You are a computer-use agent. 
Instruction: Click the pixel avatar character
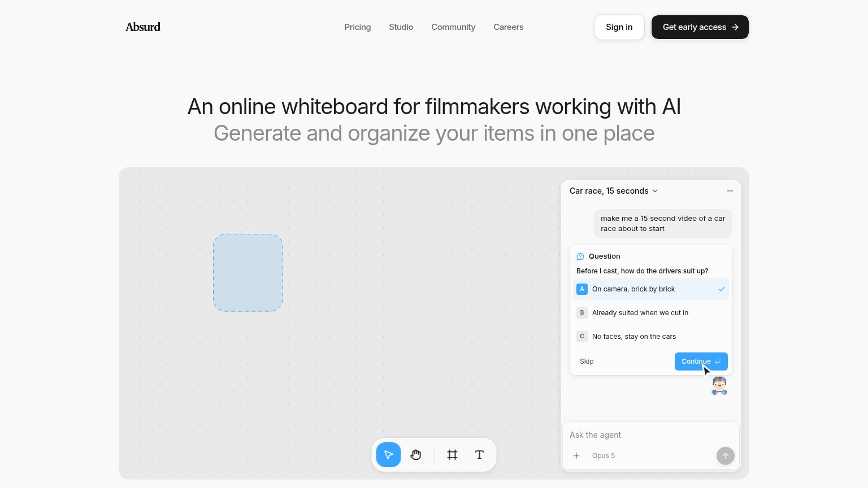point(719,386)
